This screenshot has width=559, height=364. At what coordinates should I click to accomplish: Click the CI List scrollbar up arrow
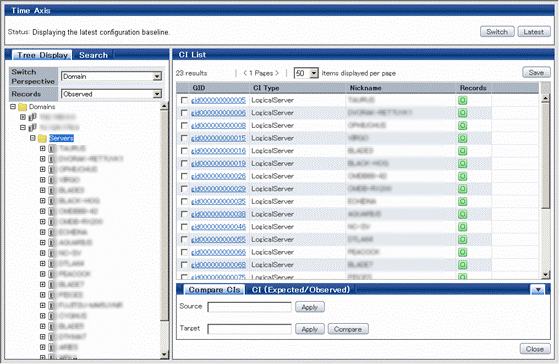(545, 98)
